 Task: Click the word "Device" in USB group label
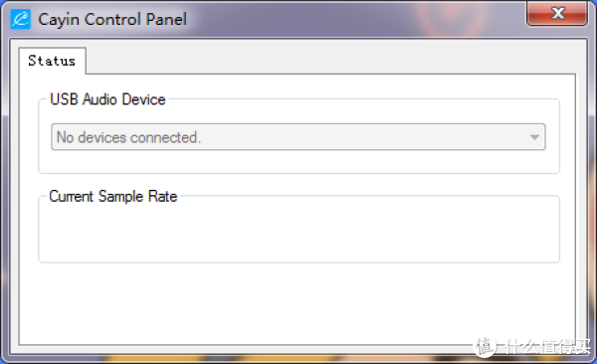click(x=144, y=99)
